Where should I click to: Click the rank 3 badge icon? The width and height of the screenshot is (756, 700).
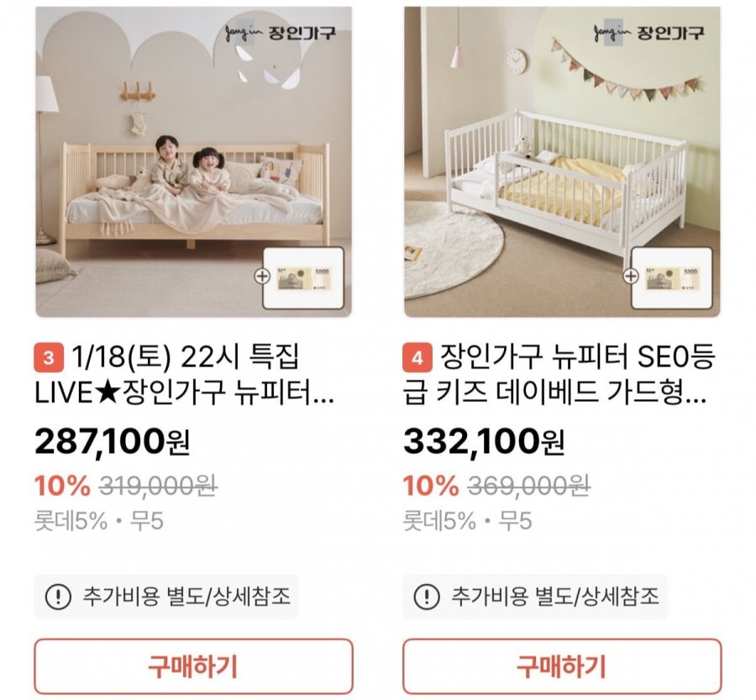(48, 359)
